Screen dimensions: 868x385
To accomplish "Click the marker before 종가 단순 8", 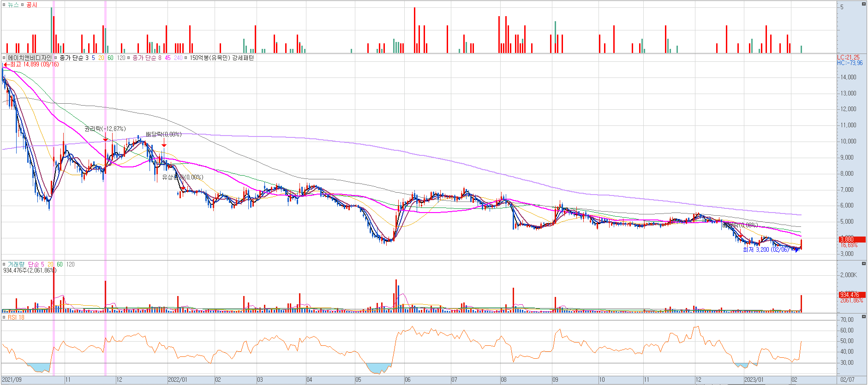I will pos(129,58).
